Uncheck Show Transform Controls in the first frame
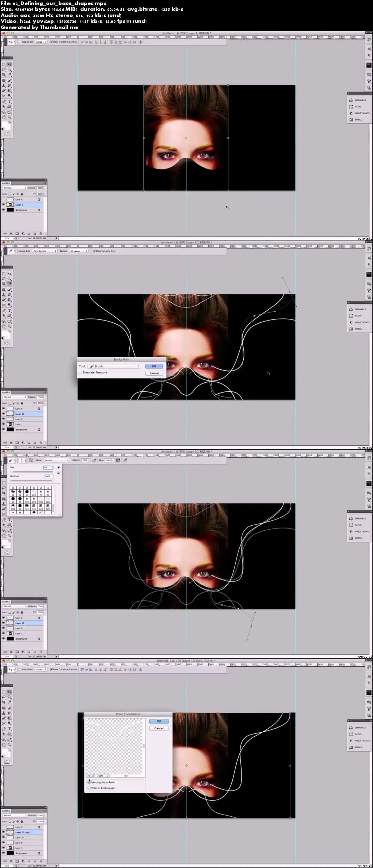This screenshot has width=373, height=868. [52, 42]
